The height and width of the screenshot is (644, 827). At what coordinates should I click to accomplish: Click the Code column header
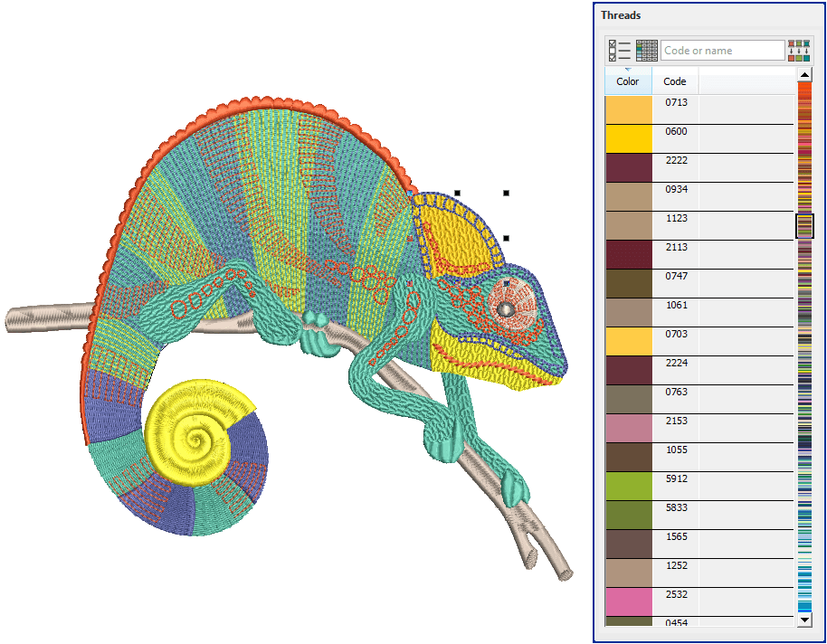[675, 81]
